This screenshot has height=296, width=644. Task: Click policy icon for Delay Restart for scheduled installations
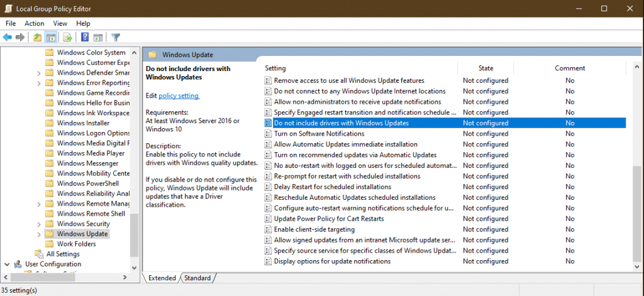[268, 187]
